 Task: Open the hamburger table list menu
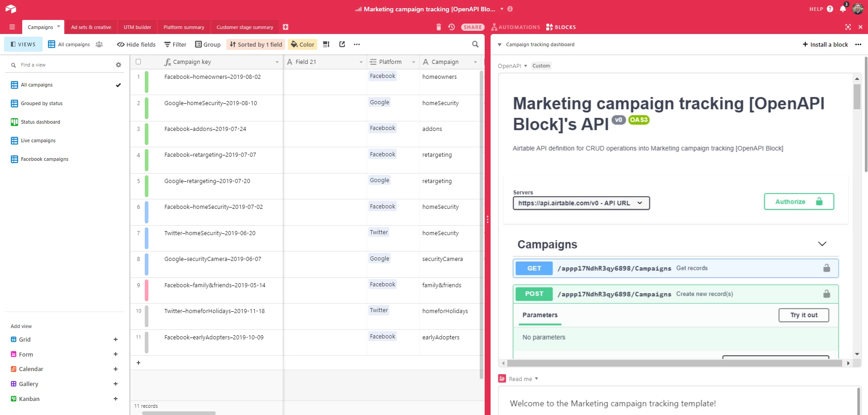pos(12,27)
